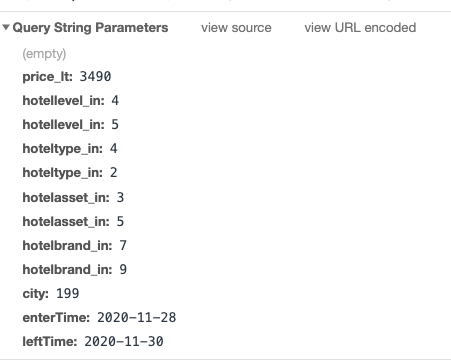Select the enterTime parameter name
This screenshot has height=360, width=451.
click(56, 318)
